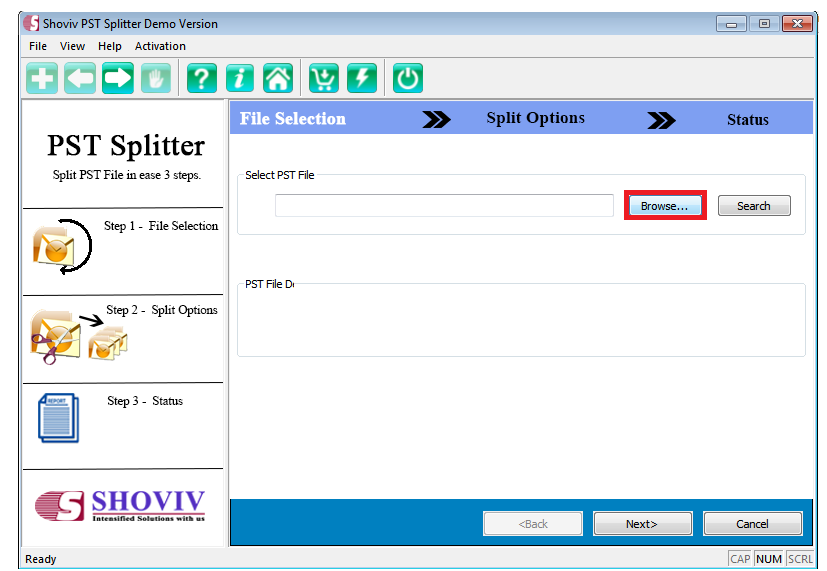Click the Select PST File path field
Image resolution: width=827 pixels, height=571 pixels.
[444, 206]
